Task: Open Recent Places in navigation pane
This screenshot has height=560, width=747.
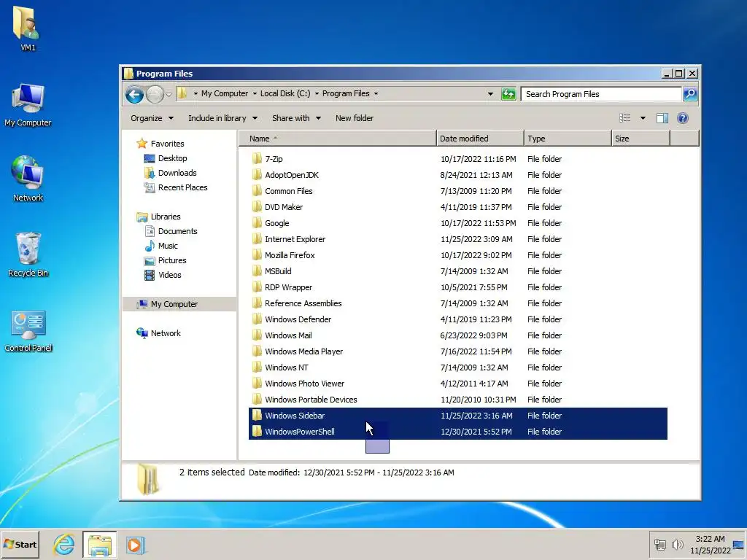Action: click(x=182, y=187)
